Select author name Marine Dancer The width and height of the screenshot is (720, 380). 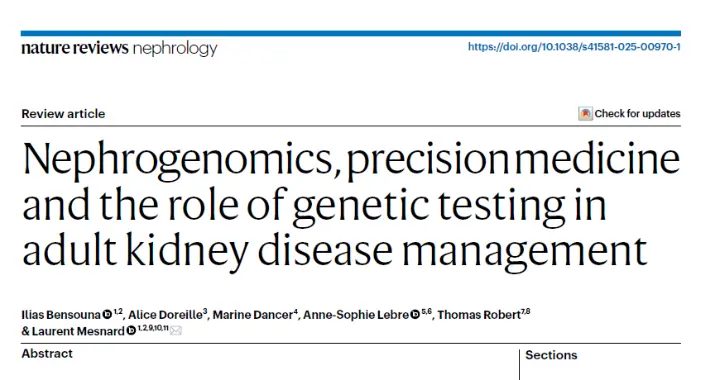click(x=253, y=315)
